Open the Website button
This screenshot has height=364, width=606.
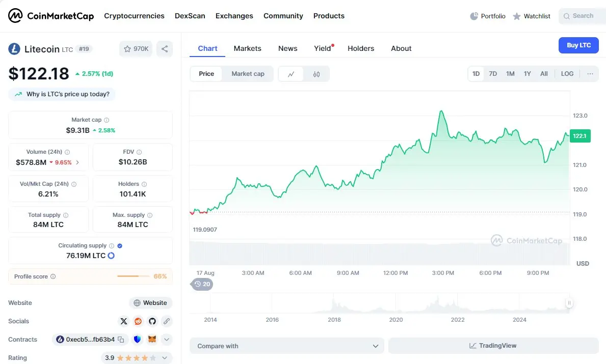point(151,303)
